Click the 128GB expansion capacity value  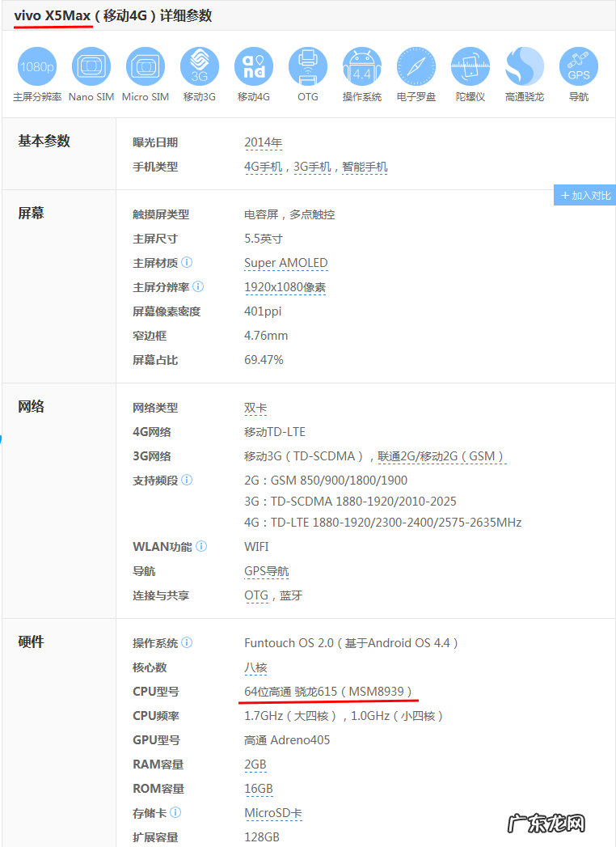pos(261,837)
